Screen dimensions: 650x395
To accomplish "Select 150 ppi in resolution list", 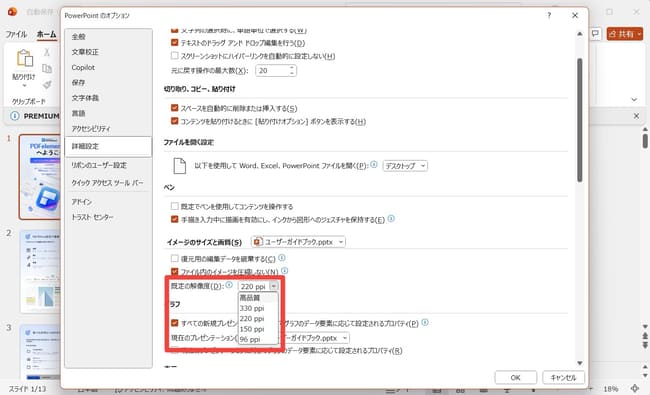I will coord(258,329).
